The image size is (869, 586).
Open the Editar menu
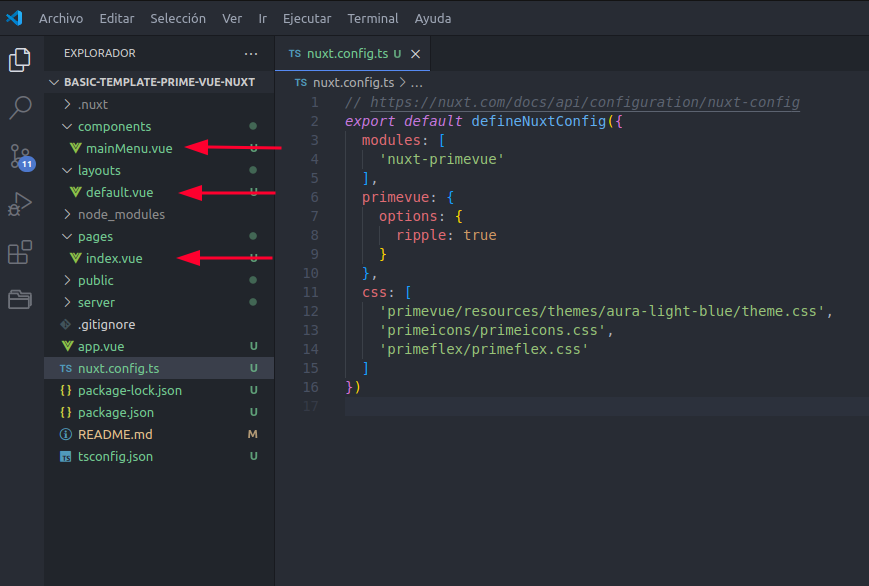point(116,18)
